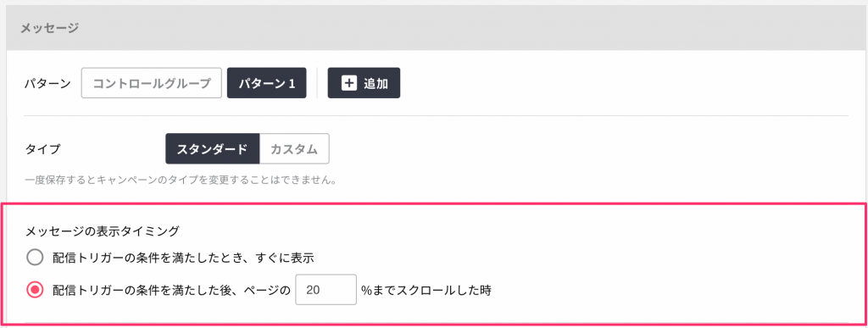Click the パターン row label
This screenshot has width=868, height=328.
[48, 84]
